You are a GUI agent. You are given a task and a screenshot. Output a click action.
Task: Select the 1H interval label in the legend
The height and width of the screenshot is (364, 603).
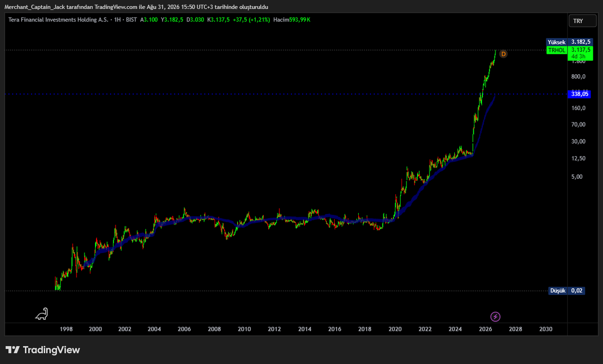click(118, 20)
